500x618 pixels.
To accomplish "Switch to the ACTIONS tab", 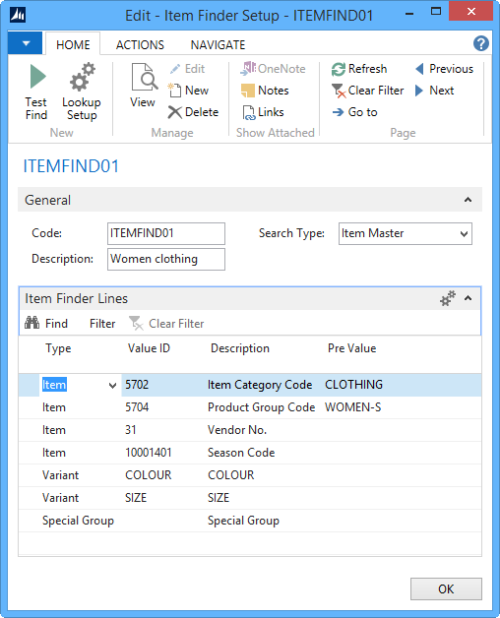I will point(140,45).
